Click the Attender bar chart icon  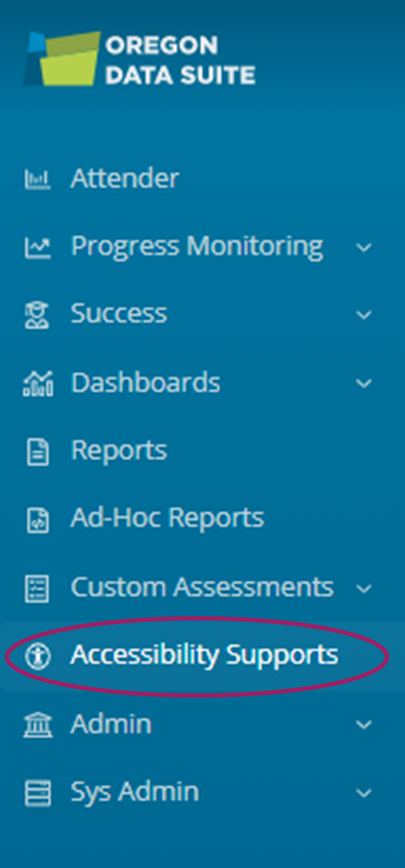click(x=38, y=178)
